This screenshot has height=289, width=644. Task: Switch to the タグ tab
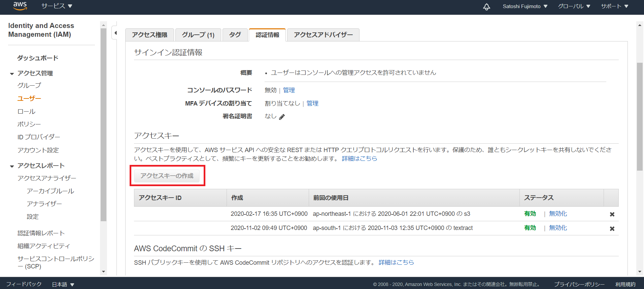point(235,35)
